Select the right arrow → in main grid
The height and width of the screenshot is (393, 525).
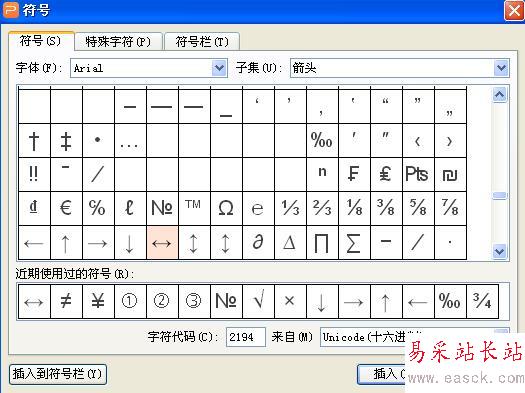(x=98, y=242)
